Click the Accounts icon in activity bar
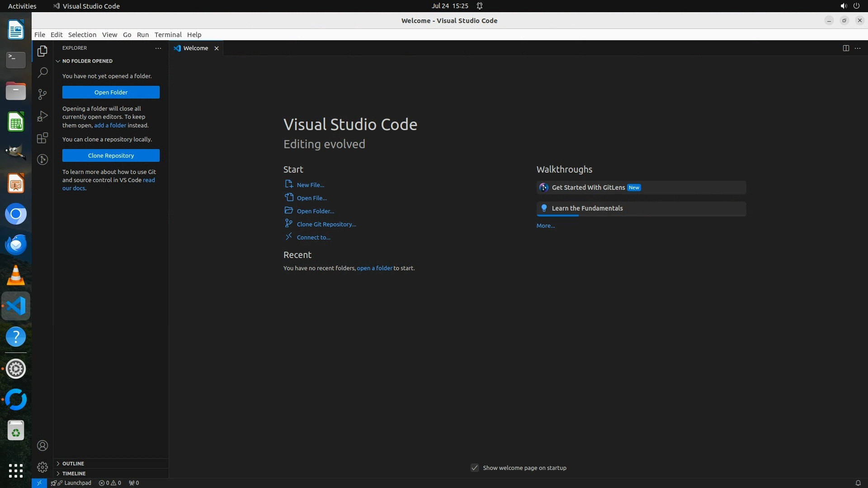 click(x=42, y=446)
